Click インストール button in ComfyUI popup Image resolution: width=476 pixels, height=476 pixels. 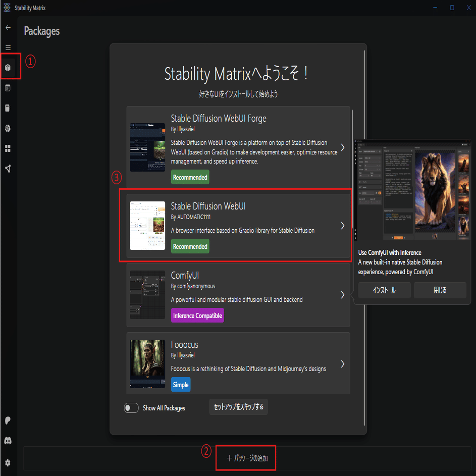tap(384, 290)
